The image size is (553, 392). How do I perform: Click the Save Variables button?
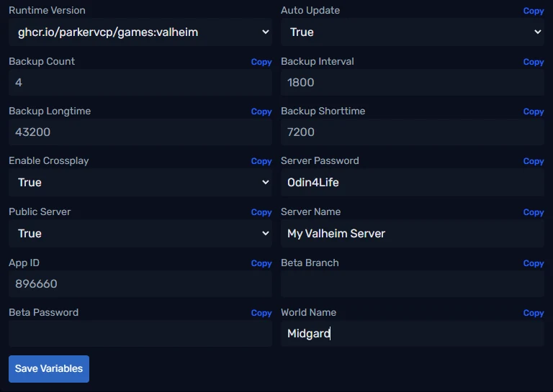[x=49, y=369]
